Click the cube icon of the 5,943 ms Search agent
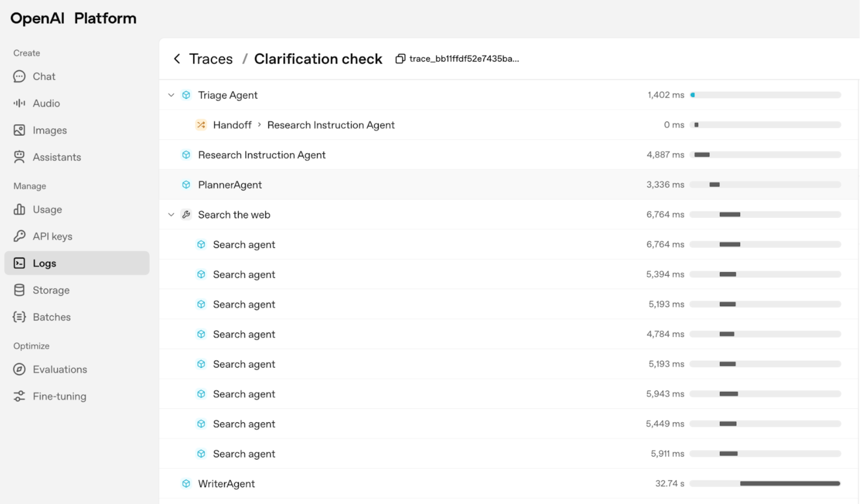 click(201, 394)
